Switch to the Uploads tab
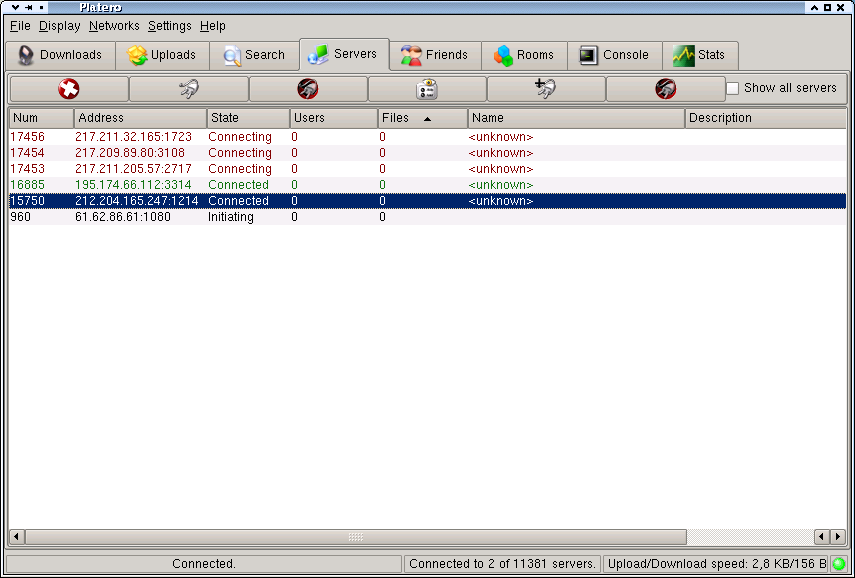The image size is (855, 578). tap(162, 55)
